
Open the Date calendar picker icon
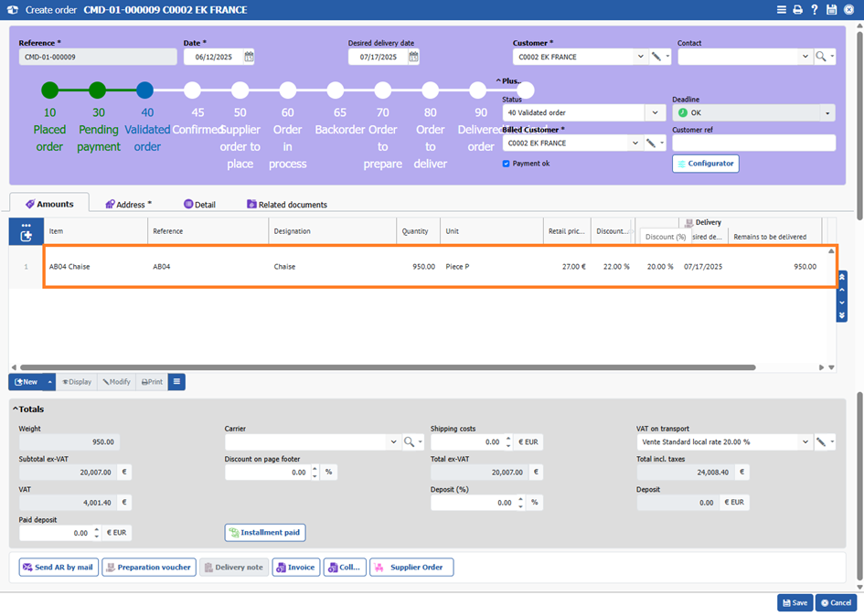pyautogui.click(x=249, y=57)
